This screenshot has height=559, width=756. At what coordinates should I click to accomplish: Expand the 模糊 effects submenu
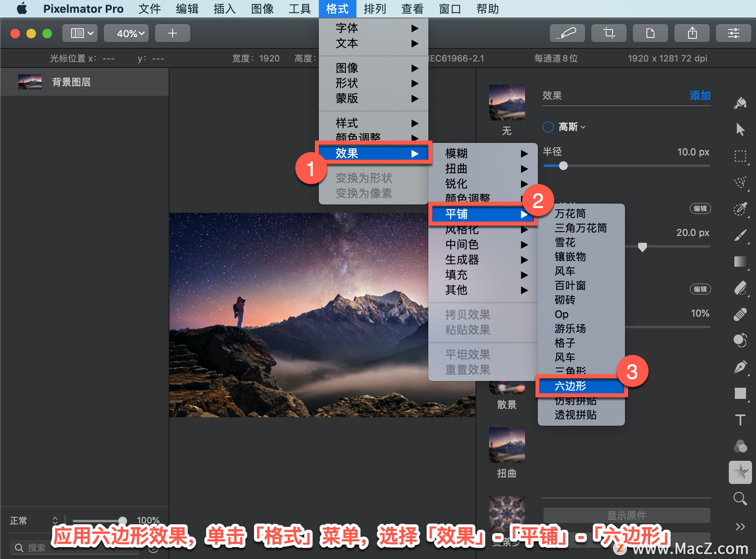tap(483, 153)
